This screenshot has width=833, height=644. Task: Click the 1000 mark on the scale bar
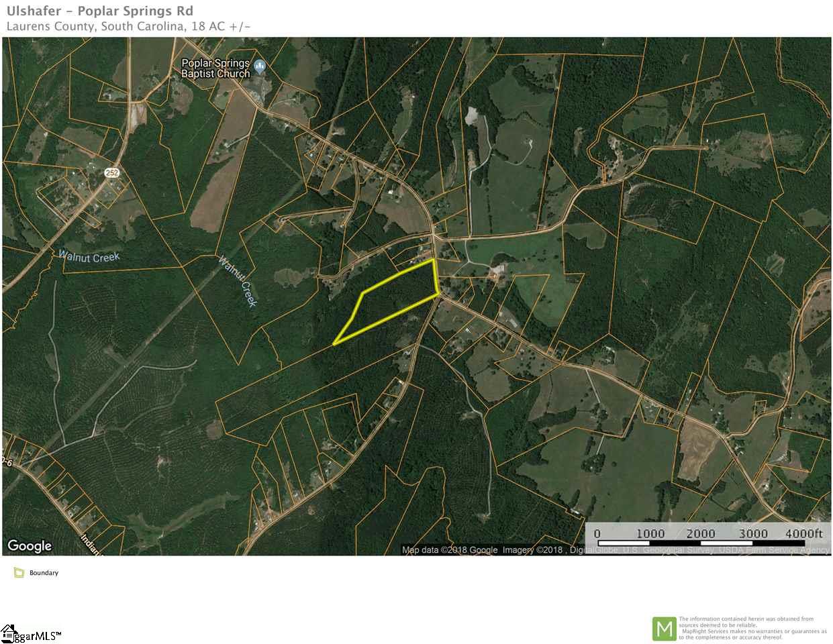650,533
